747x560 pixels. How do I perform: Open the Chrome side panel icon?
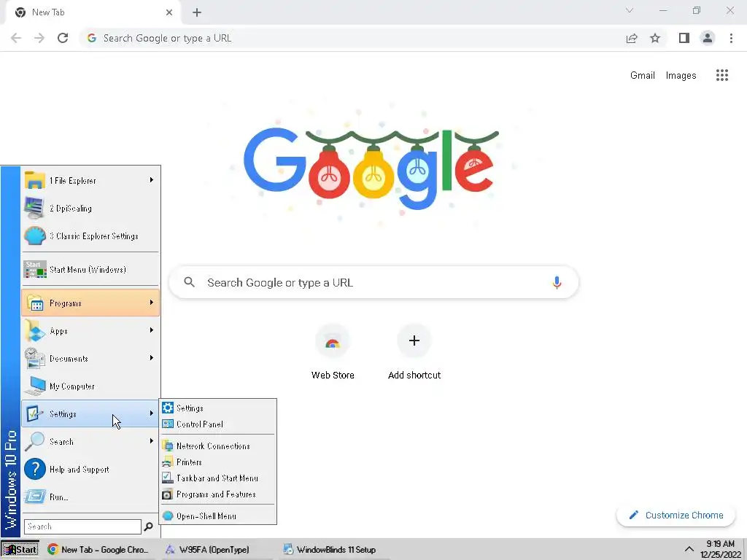click(x=684, y=38)
